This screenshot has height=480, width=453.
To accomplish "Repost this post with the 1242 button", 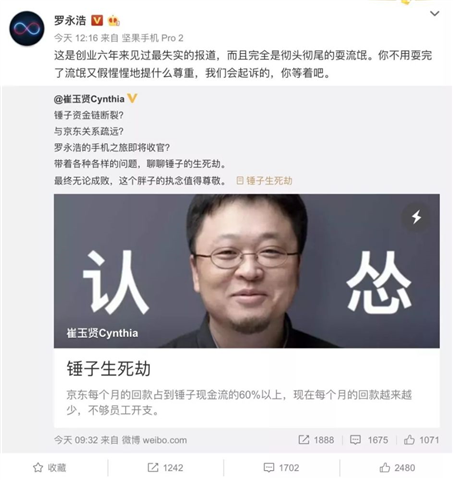I will click(165, 468).
